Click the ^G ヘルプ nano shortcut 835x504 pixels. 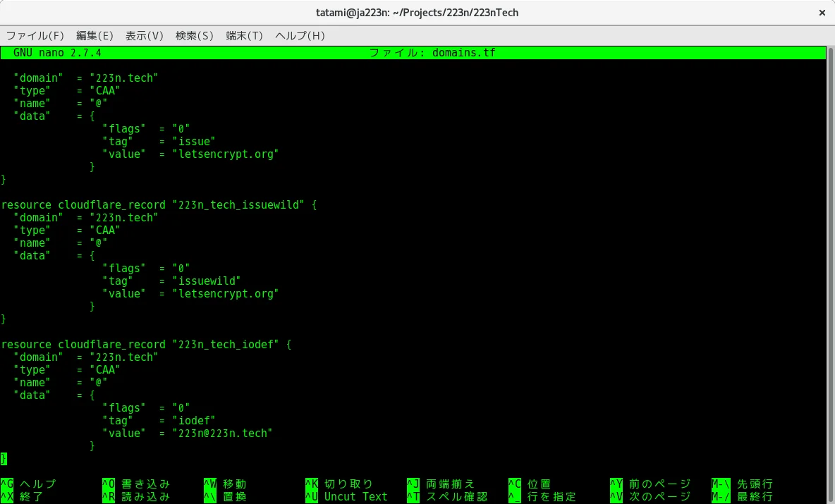click(29, 484)
